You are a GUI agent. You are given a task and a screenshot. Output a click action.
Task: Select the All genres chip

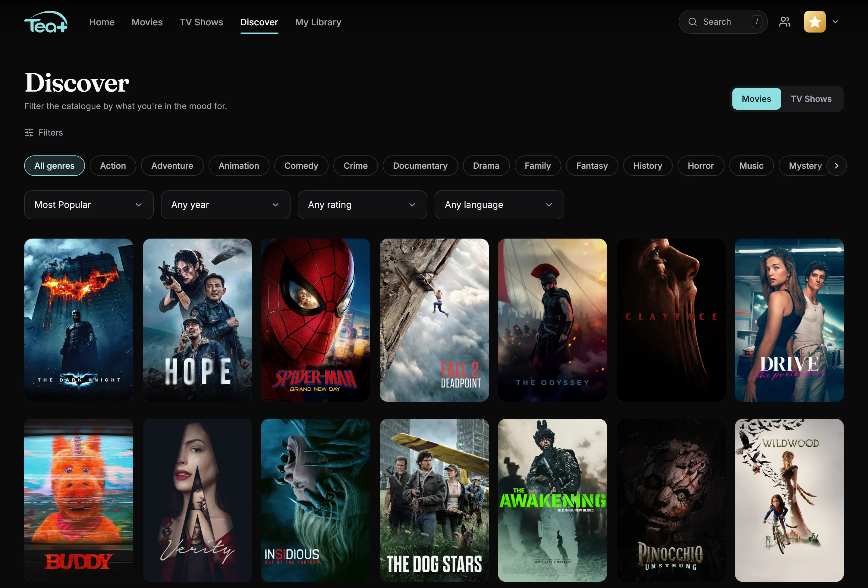point(55,165)
